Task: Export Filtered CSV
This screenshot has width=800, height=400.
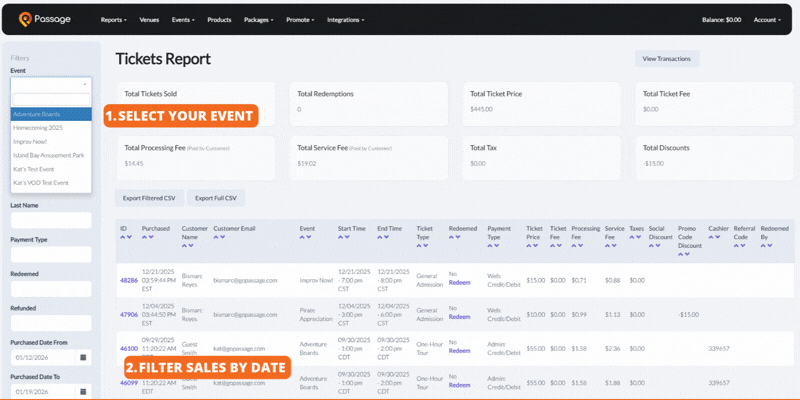Action: click(149, 198)
